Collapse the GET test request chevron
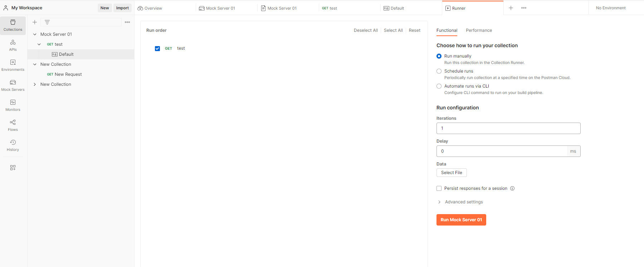644x267 pixels. [39, 44]
